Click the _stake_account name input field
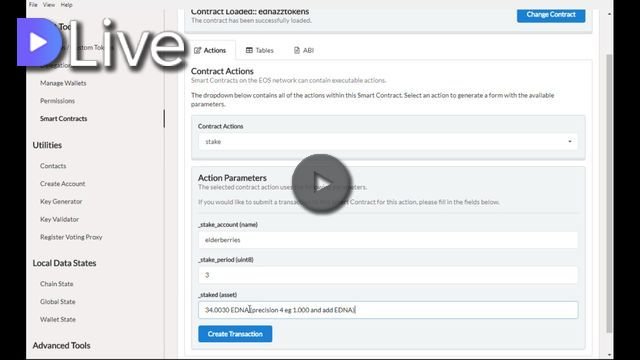640x360 pixels. coord(388,240)
